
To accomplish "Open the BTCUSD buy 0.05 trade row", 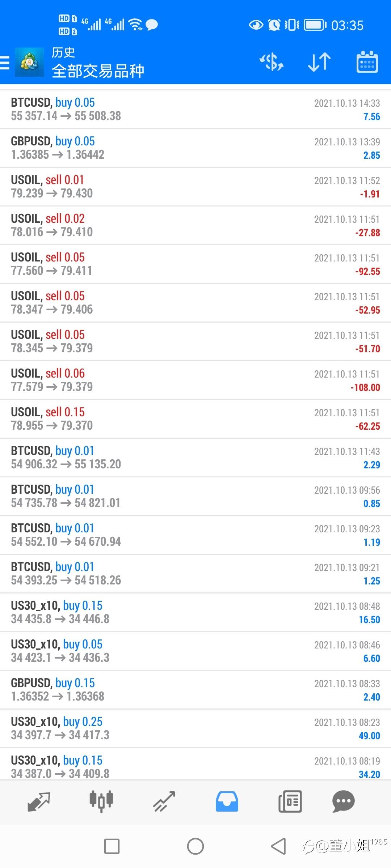I will (195, 109).
